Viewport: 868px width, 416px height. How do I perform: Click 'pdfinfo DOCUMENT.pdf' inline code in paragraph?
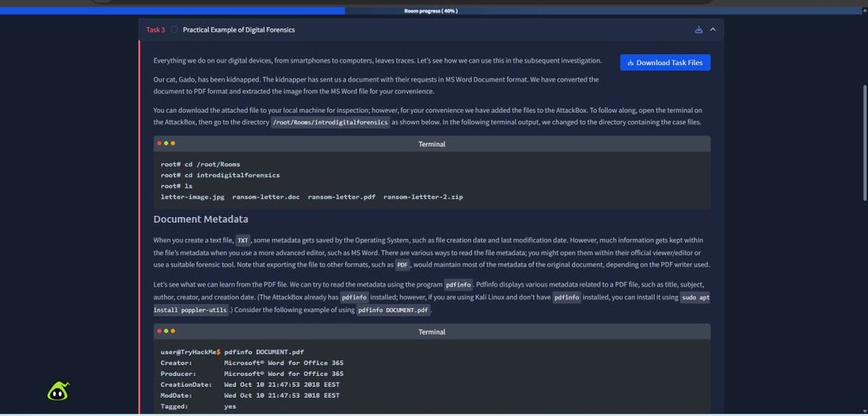pyautogui.click(x=393, y=310)
